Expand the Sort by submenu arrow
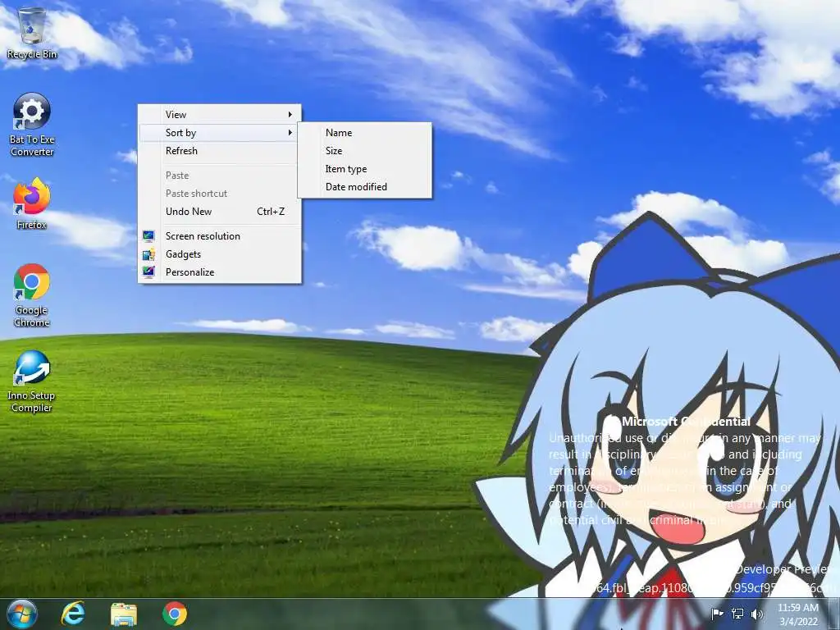Screen dimensions: 840x630 pyautogui.click(x=290, y=132)
